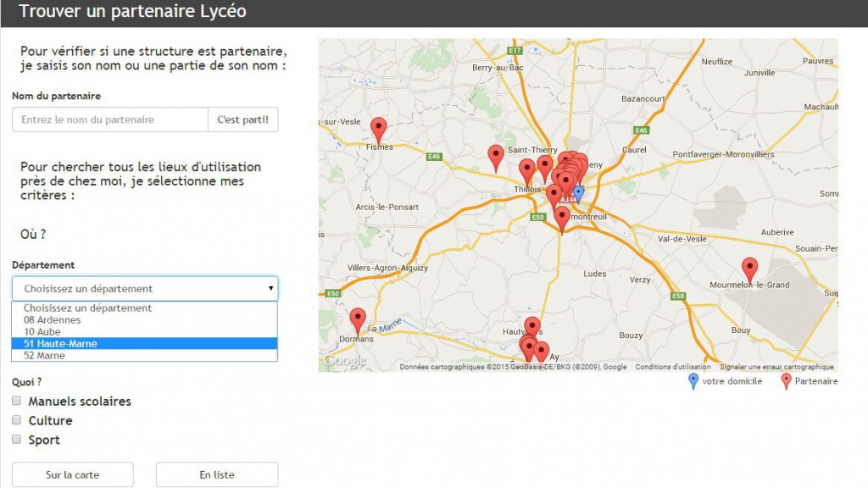868x488 pixels.
Task: Select 08 Ardennes option
Action: [x=144, y=319]
